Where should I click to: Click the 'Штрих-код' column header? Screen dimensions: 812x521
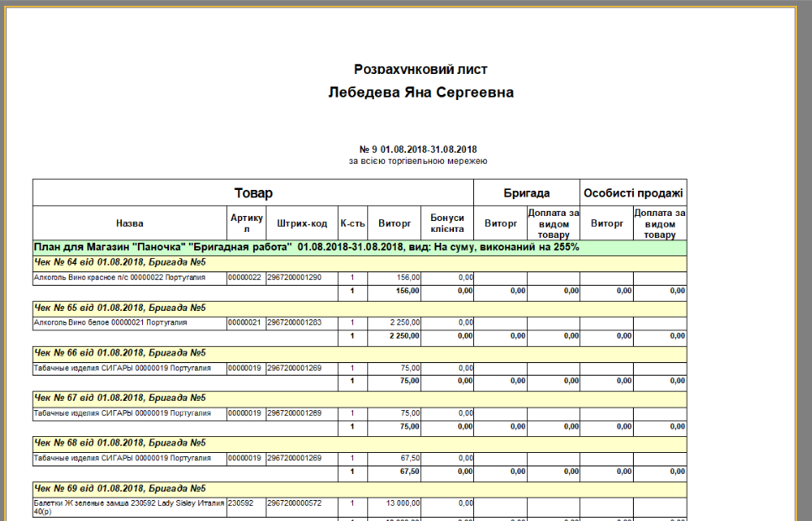click(x=302, y=224)
